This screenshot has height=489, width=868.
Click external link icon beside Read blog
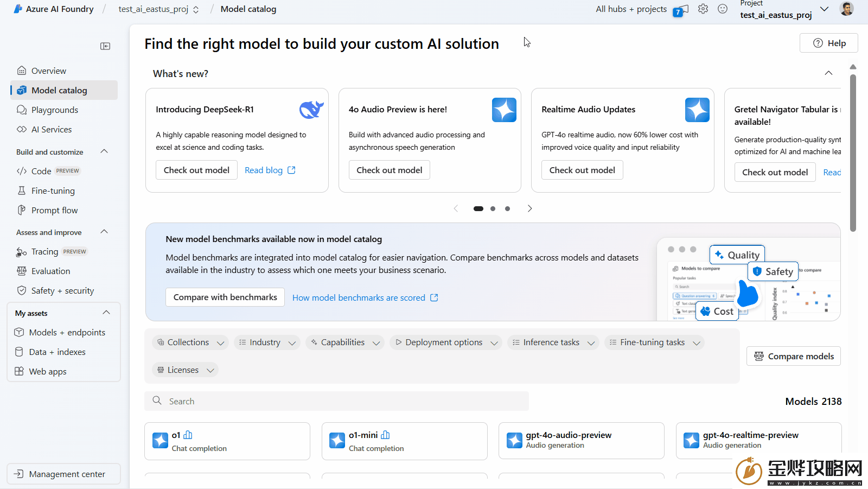tap(291, 170)
